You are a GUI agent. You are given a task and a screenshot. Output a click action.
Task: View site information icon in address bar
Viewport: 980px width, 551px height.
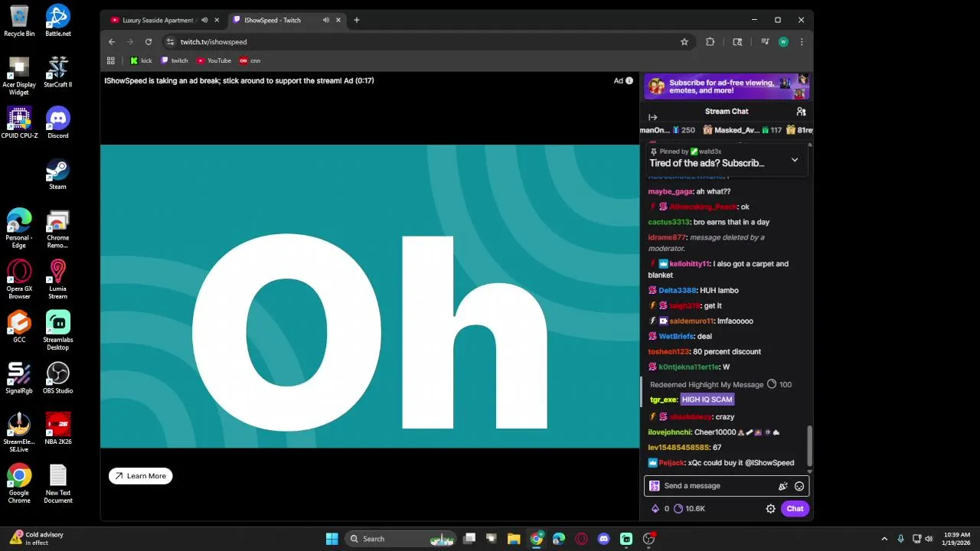coord(171,42)
